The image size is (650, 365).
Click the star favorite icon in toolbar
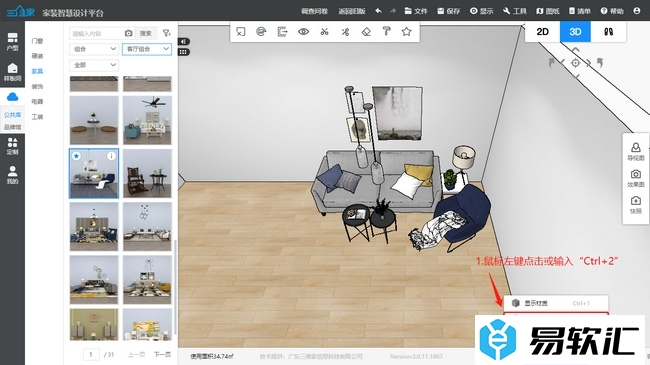(407, 32)
